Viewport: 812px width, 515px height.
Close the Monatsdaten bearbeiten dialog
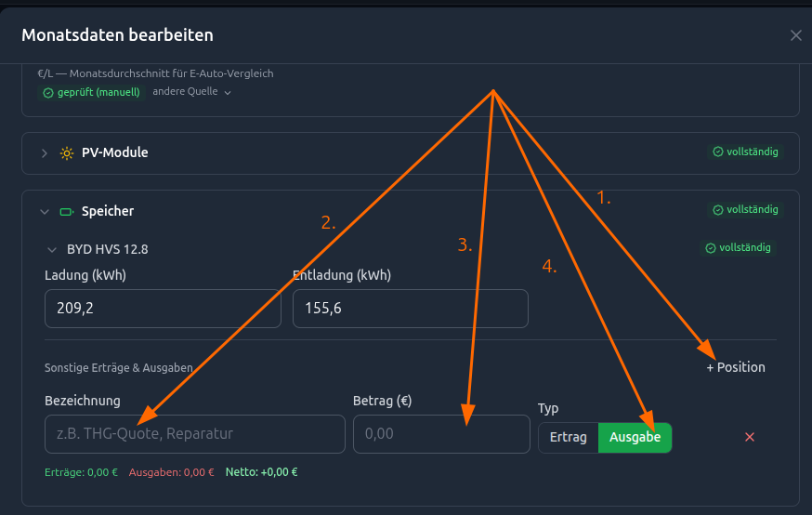coord(796,35)
